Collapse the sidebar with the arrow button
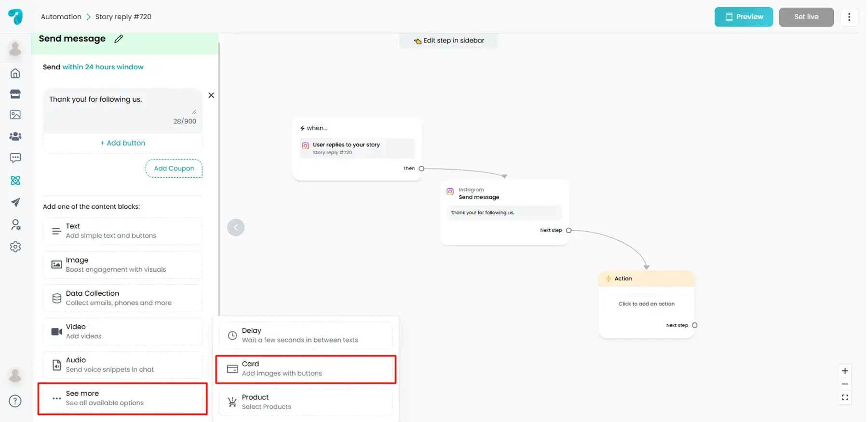This screenshot has height=422, width=868. pyautogui.click(x=236, y=227)
